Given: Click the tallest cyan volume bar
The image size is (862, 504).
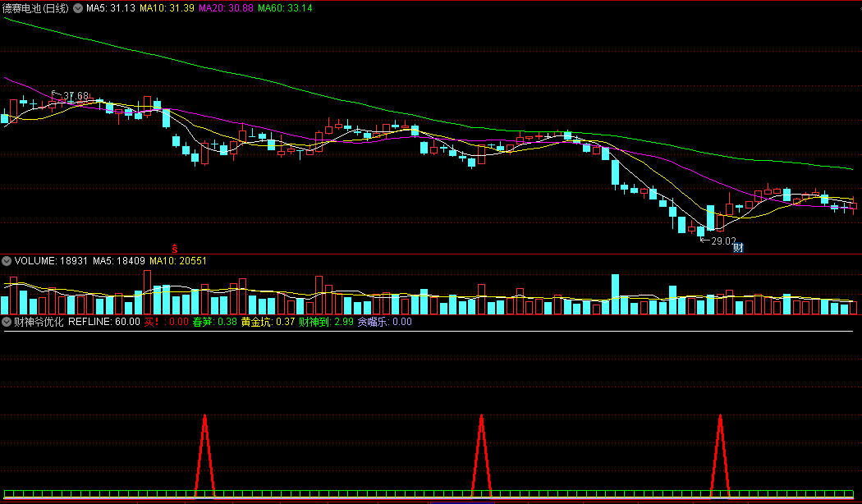Looking at the screenshot, I should [615, 294].
